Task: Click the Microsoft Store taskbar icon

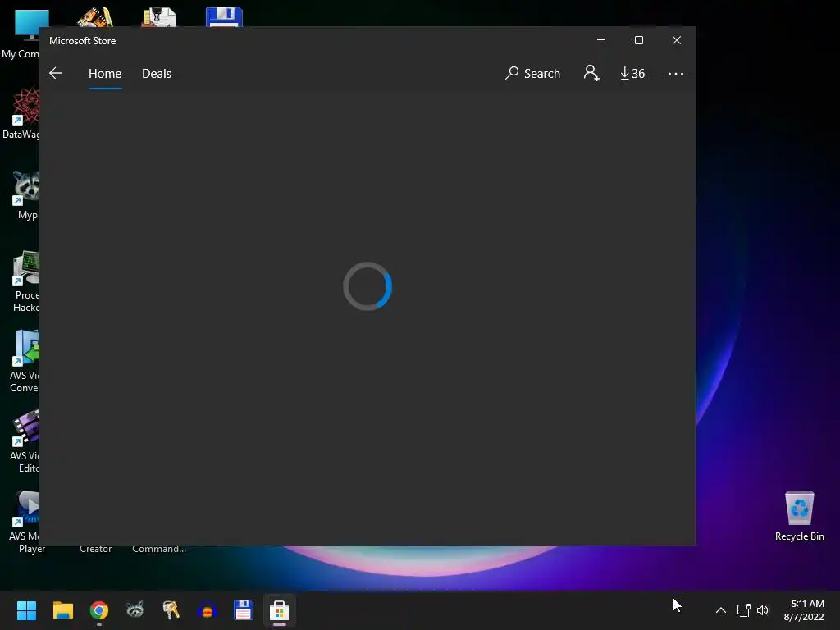Action: [x=279, y=610]
